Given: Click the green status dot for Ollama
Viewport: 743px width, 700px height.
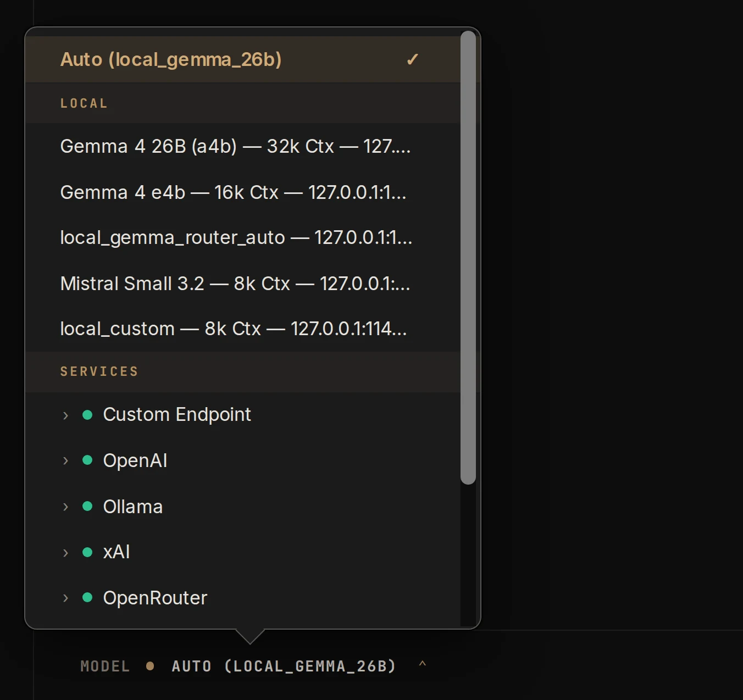Looking at the screenshot, I should point(87,506).
